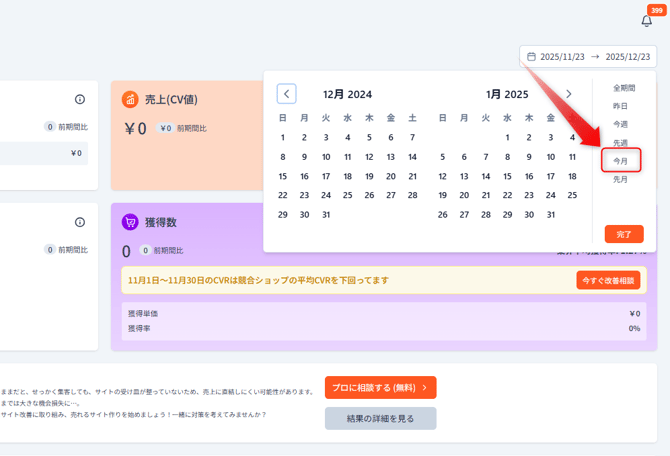
Task: Click the orange sales (売上) chart icon
Action: click(130, 99)
